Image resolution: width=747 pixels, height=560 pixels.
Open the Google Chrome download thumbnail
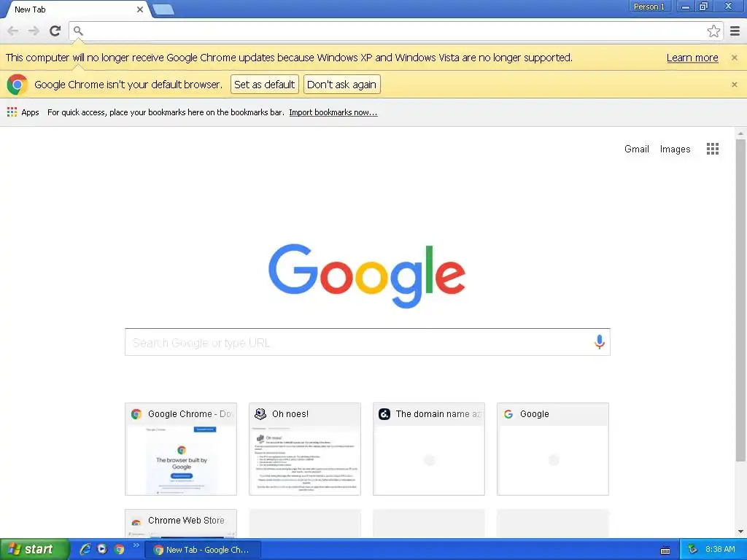181,449
